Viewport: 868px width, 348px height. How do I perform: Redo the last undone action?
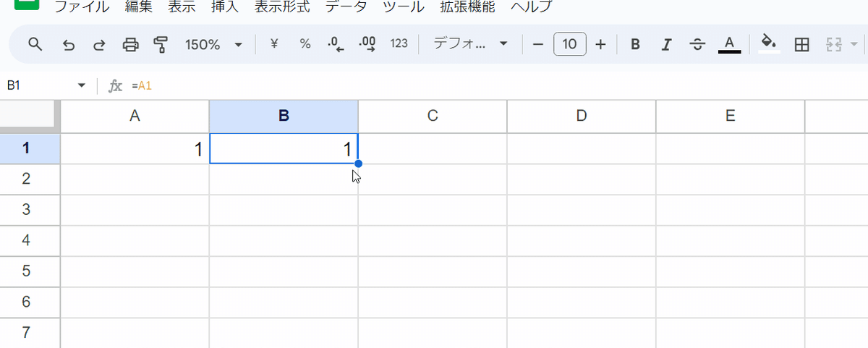[99, 45]
